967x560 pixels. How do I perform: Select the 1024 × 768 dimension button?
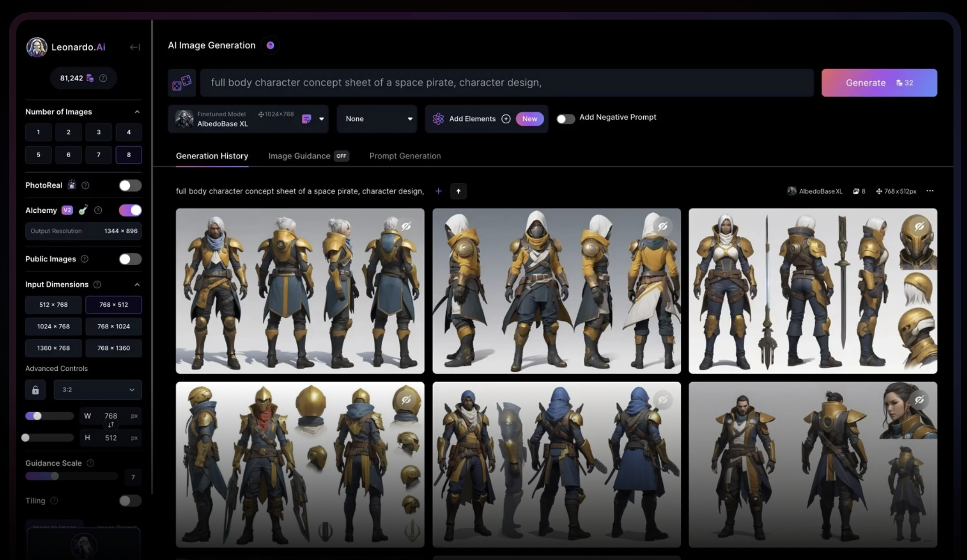(54, 326)
